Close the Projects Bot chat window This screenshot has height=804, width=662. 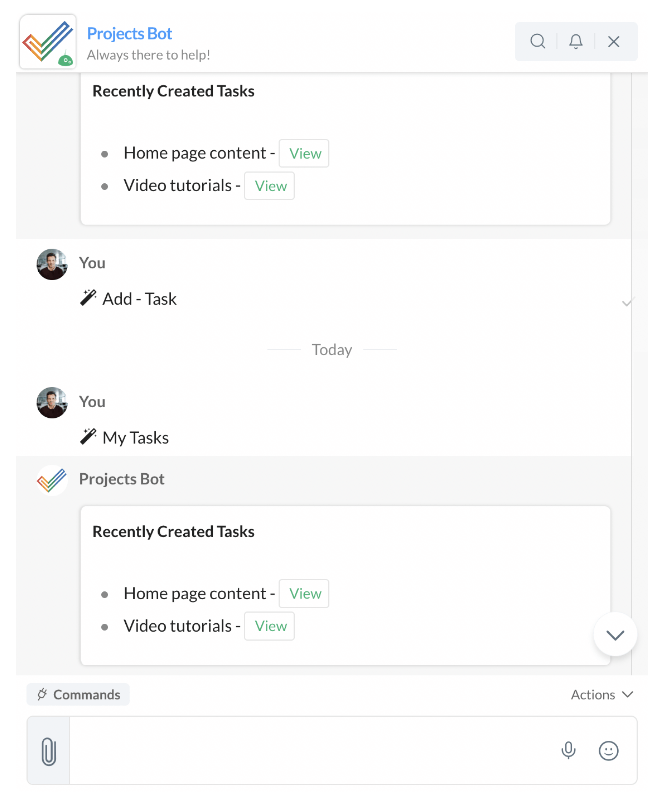[614, 41]
